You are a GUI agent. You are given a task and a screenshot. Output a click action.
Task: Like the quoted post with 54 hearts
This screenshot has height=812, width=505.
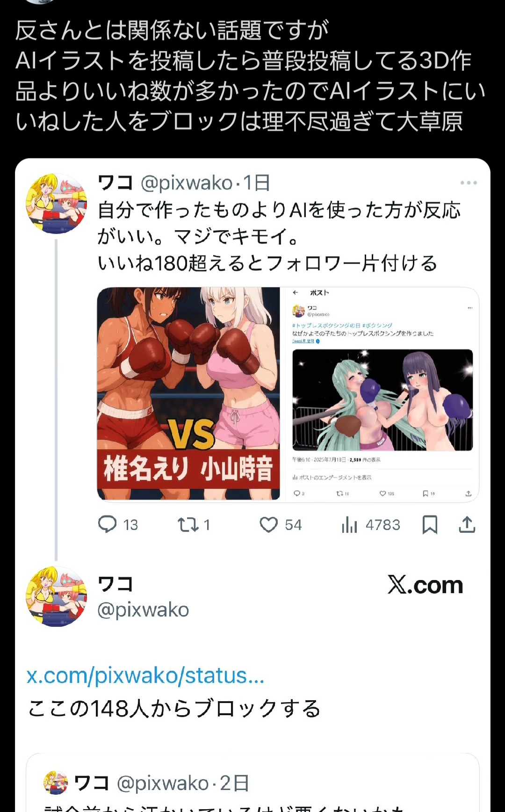269,525
